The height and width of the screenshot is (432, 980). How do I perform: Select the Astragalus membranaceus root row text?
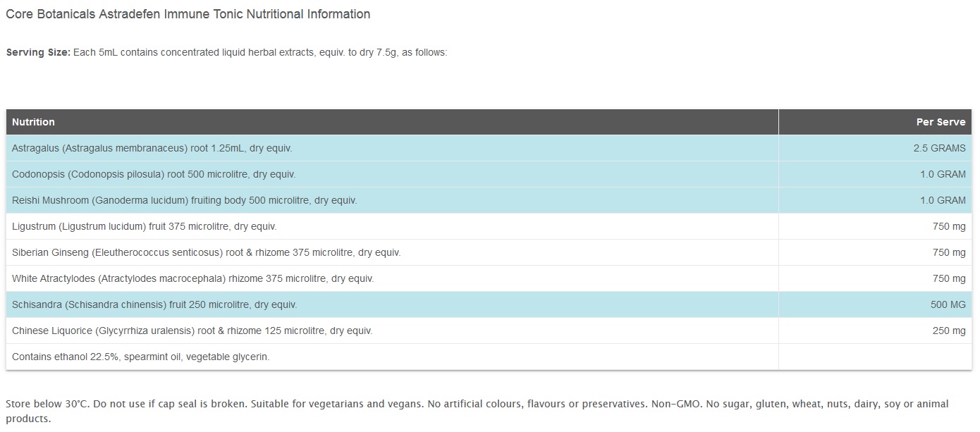coord(152,148)
